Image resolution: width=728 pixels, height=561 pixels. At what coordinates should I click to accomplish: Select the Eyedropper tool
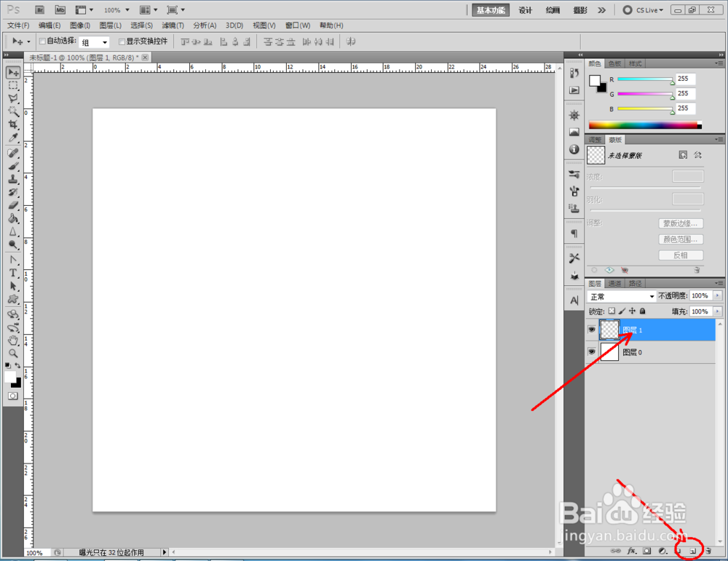(13, 138)
